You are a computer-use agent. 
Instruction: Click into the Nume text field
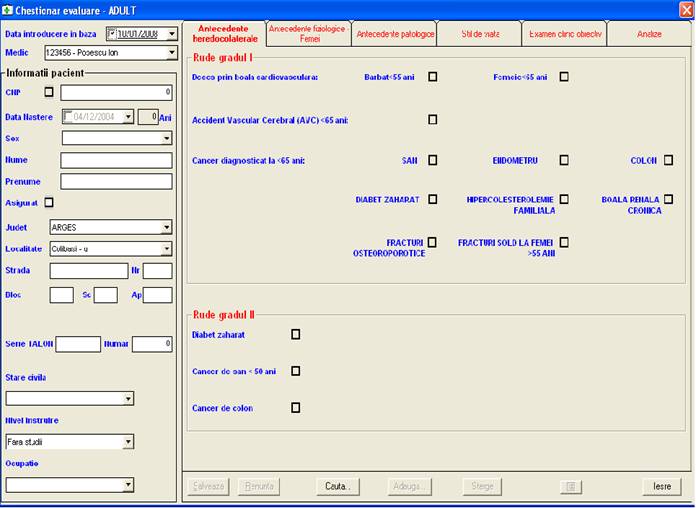(x=116, y=160)
